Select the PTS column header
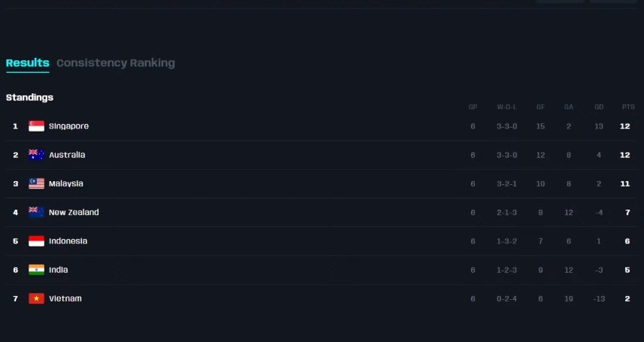This screenshot has height=342, width=644. click(x=627, y=107)
